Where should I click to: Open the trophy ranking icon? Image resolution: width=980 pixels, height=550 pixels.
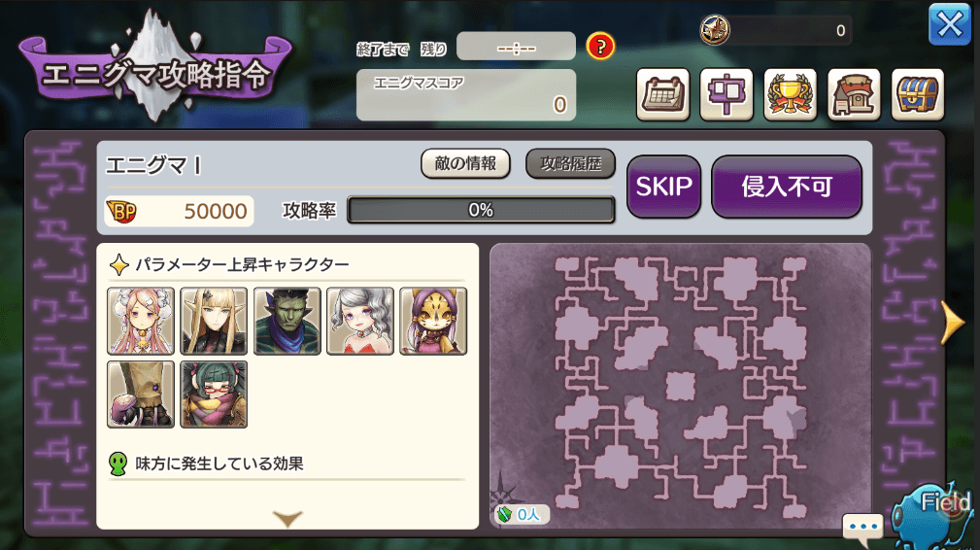790,95
